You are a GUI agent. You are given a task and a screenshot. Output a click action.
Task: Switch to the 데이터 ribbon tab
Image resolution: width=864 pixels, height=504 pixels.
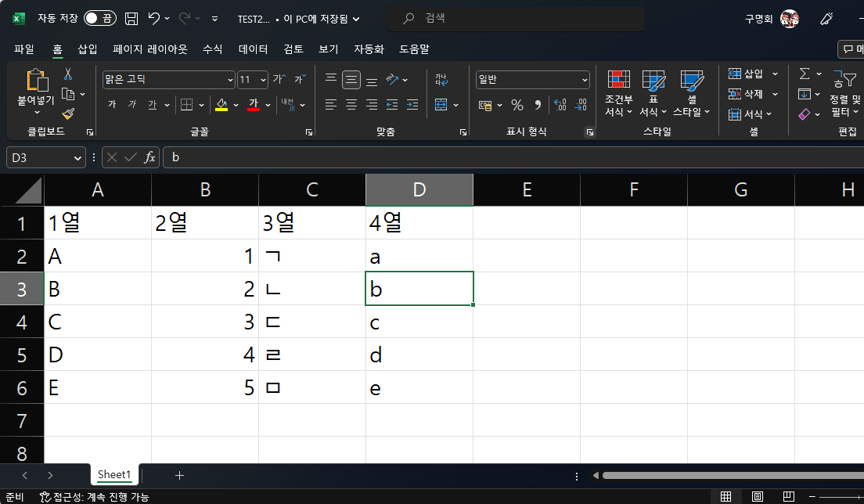[x=253, y=49]
